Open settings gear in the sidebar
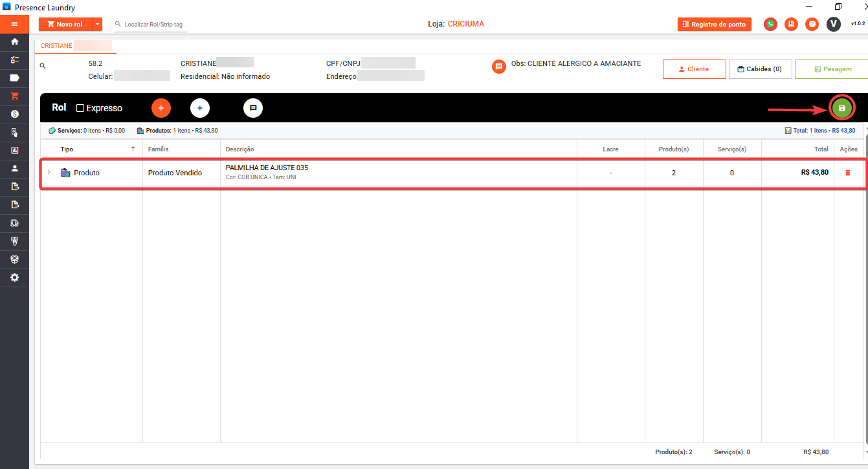 (x=14, y=278)
